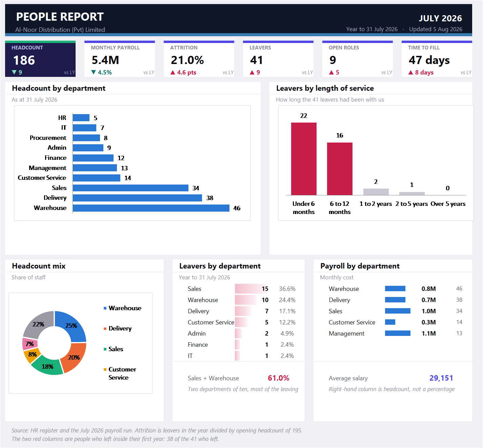Click the 0.8M Warehouse payroll value
This screenshot has height=448, width=483.
pyautogui.click(x=429, y=289)
